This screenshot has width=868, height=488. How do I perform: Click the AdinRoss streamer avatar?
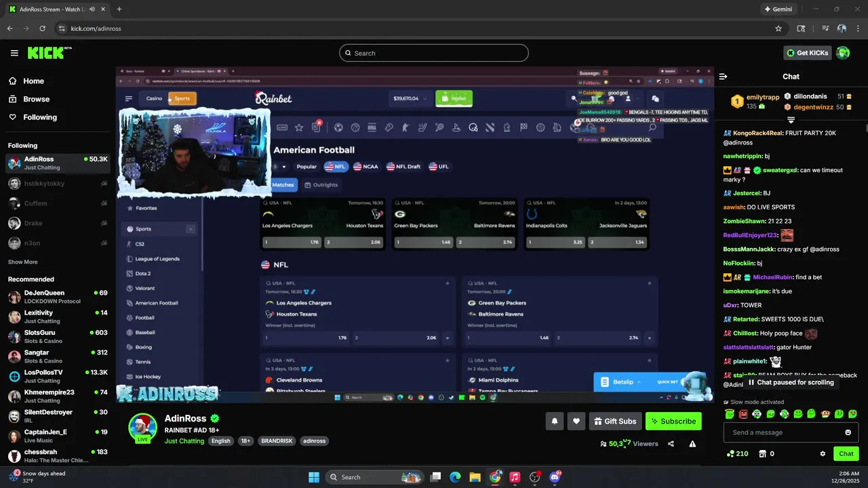click(143, 427)
